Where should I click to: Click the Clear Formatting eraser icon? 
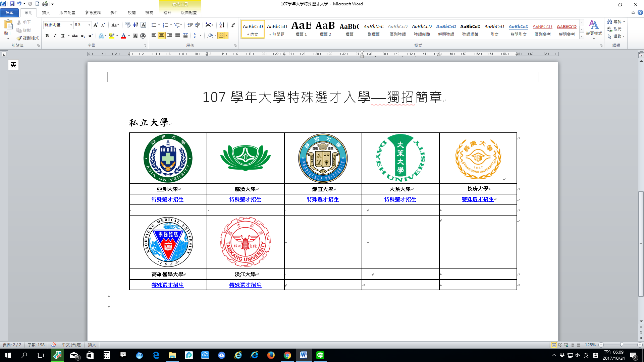click(127, 25)
